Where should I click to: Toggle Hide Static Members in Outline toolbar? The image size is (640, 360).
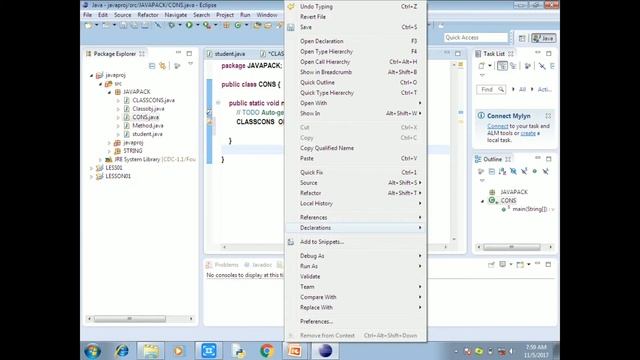524,171
